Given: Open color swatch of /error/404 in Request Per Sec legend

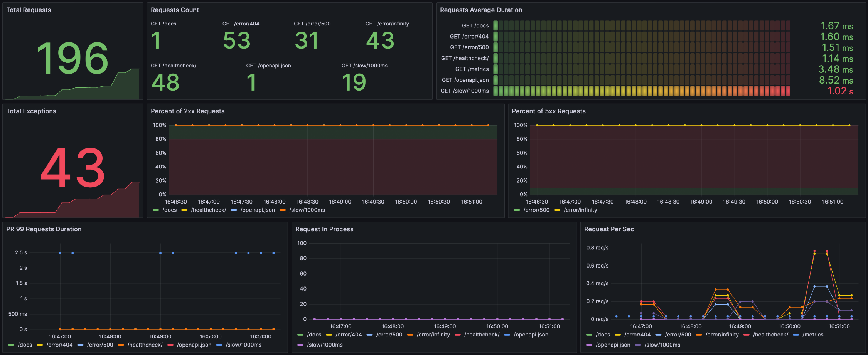Looking at the screenshot, I should 618,335.
